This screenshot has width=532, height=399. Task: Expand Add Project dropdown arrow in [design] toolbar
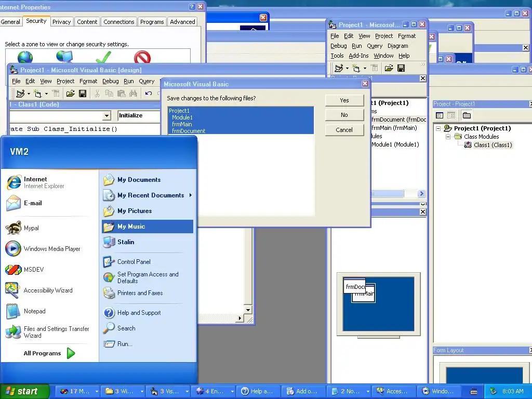coord(29,94)
